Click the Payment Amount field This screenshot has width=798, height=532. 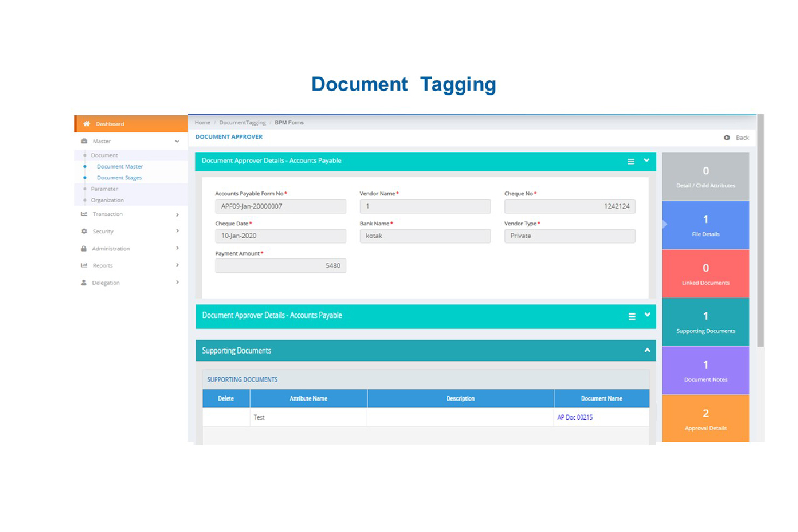pyautogui.click(x=281, y=266)
